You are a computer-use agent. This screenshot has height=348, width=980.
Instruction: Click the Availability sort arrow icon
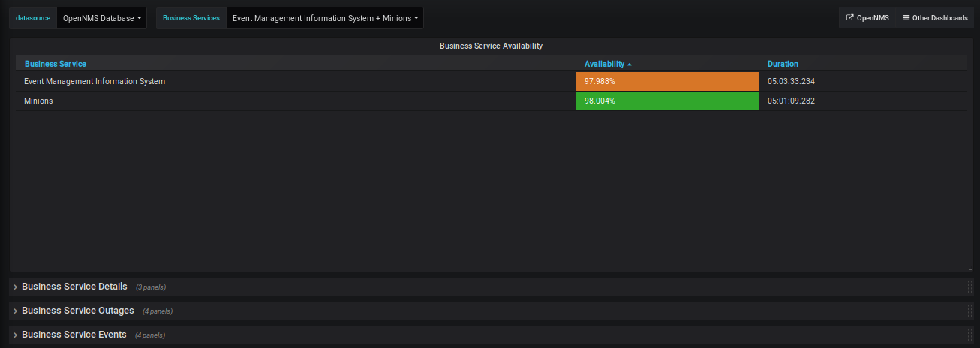pyautogui.click(x=630, y=64)
